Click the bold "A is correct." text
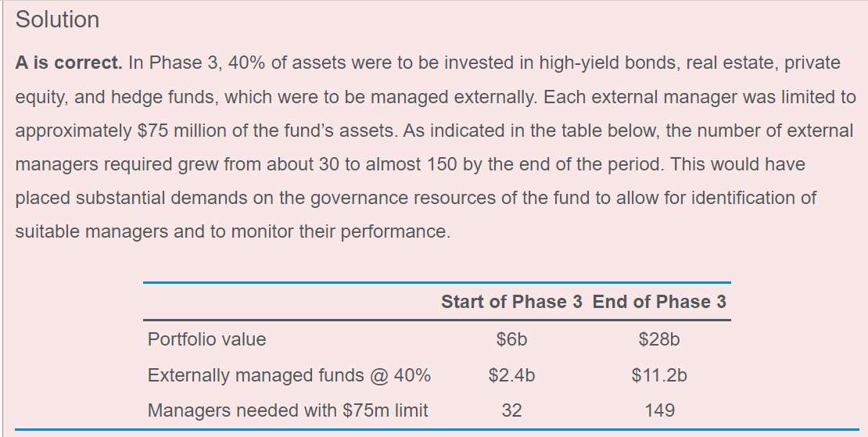Screen dimensions: 868x437 [x=69, y=63]
